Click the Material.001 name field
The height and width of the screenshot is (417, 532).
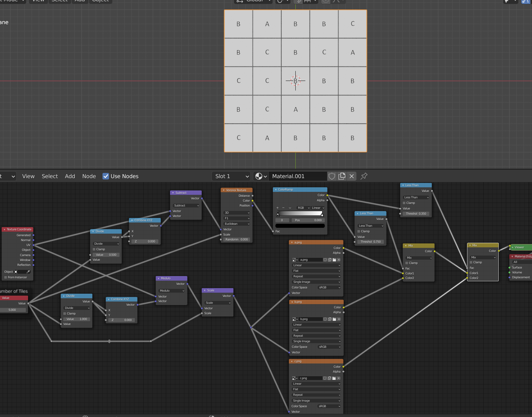click(298, 176)
